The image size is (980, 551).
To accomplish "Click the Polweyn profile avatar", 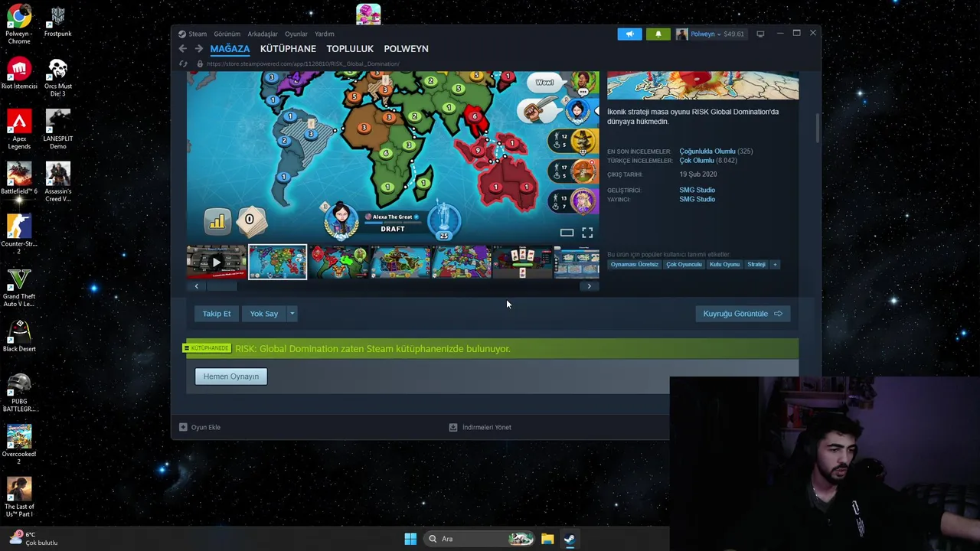I will click(681, 34).
